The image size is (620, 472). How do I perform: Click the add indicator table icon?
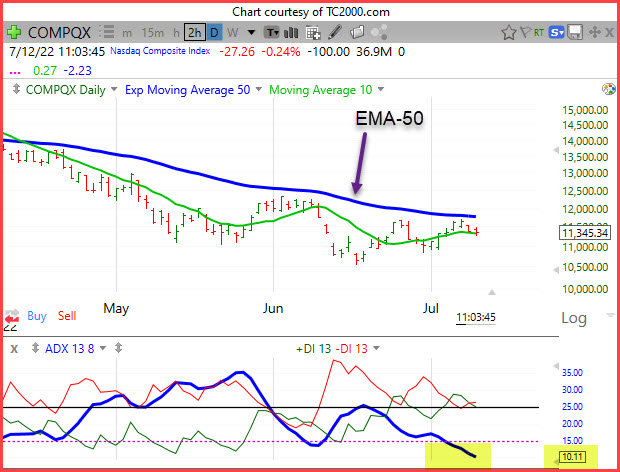313,32
